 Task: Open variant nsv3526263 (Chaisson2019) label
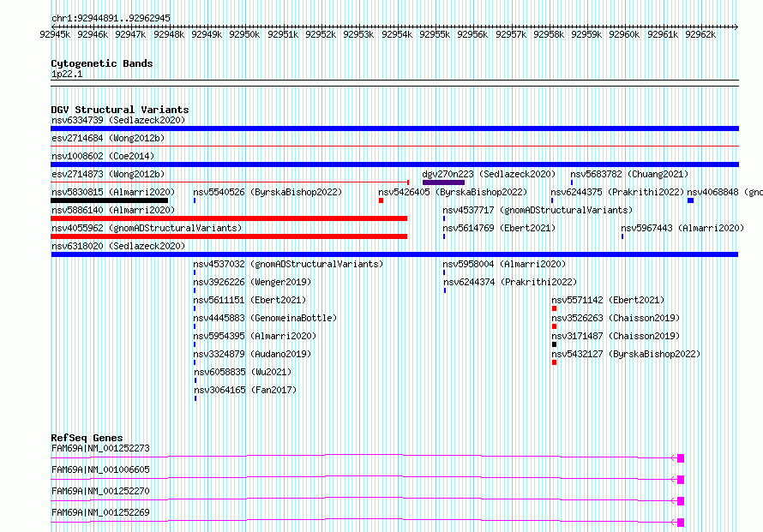point(616,318)
